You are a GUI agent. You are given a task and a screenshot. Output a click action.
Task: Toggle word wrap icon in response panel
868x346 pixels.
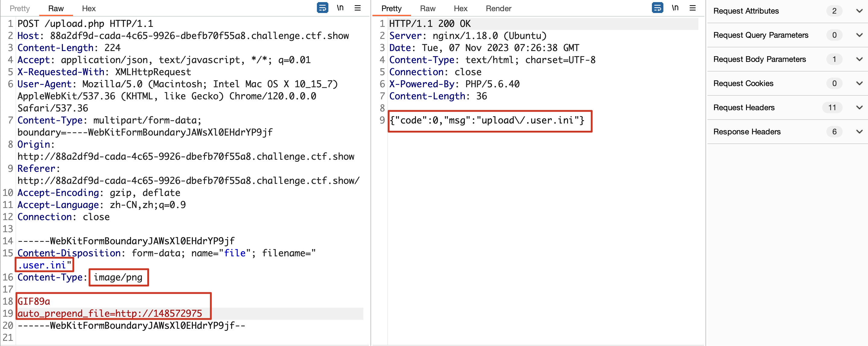[657, 8]
